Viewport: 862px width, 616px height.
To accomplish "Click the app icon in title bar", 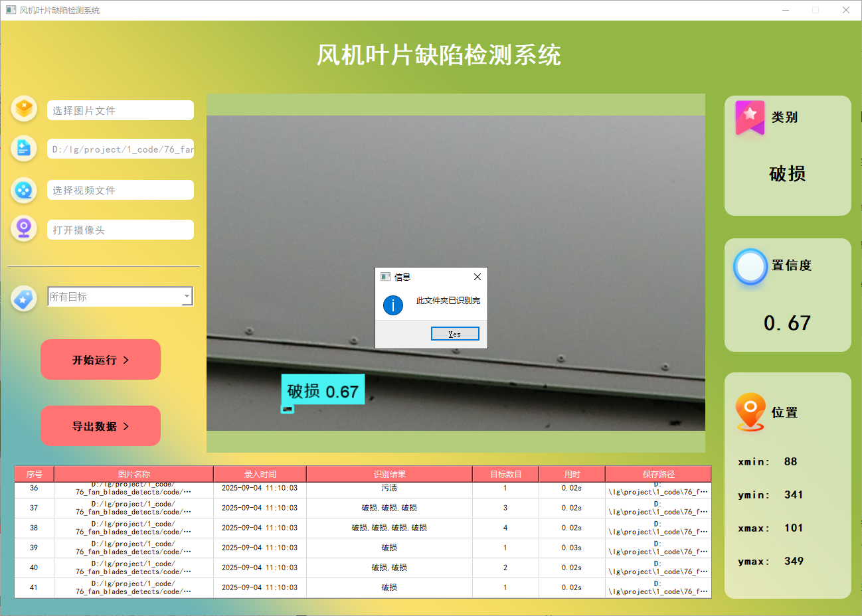I will pyautogui.click(x=11, y=10).
